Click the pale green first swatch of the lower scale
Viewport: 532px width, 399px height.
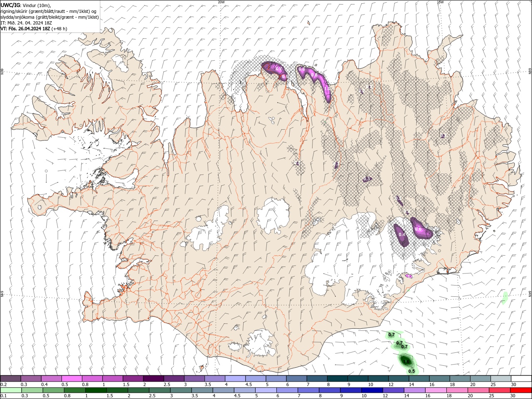(10, 390)
